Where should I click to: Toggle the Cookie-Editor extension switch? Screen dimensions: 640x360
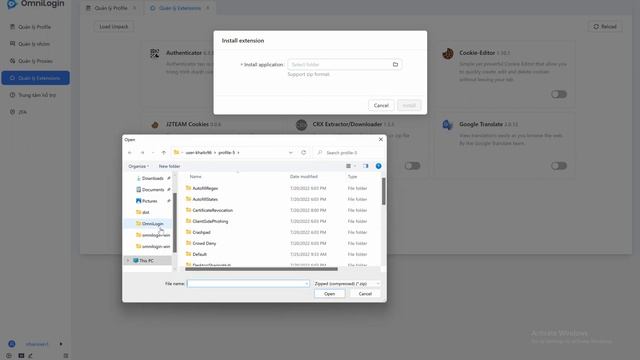click(559, 94)
